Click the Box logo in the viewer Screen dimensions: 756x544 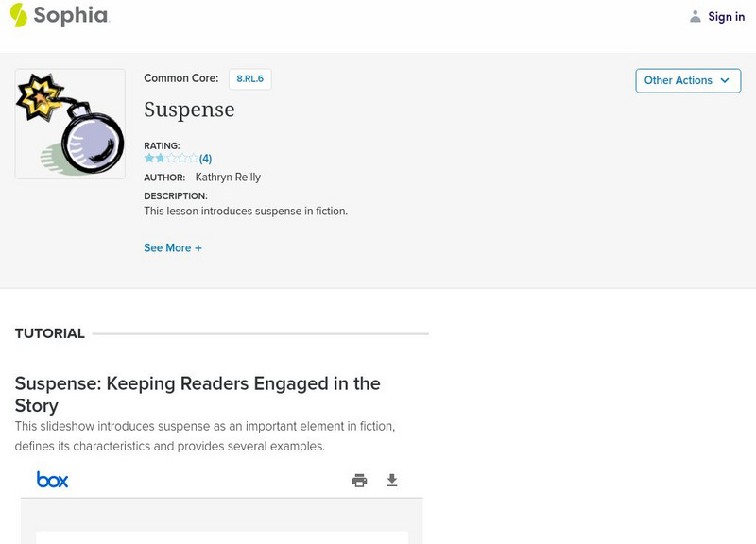[x=53, y=480]
